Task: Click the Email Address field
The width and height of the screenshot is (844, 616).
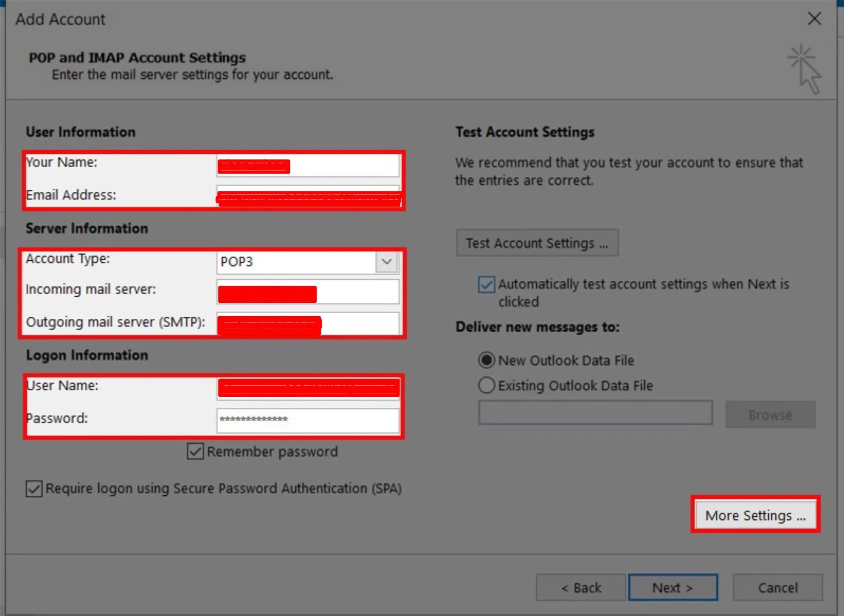Action: click(308, 196)
